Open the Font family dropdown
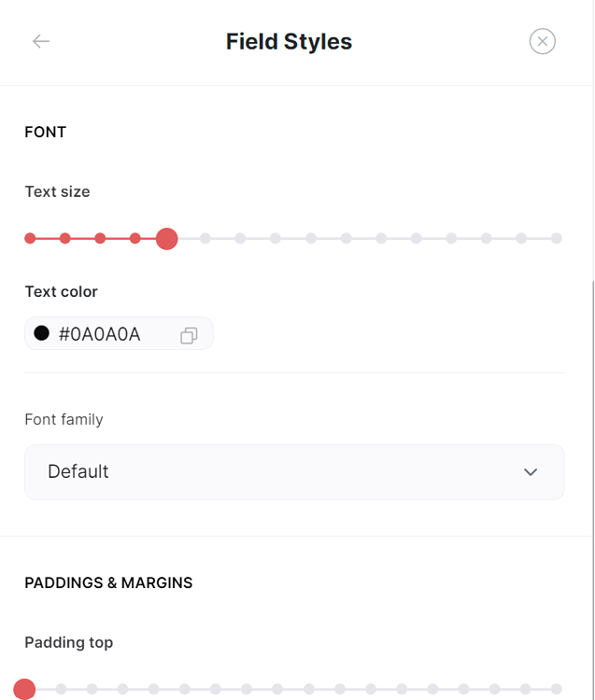595x700 pixels. (x=294, y=472)
